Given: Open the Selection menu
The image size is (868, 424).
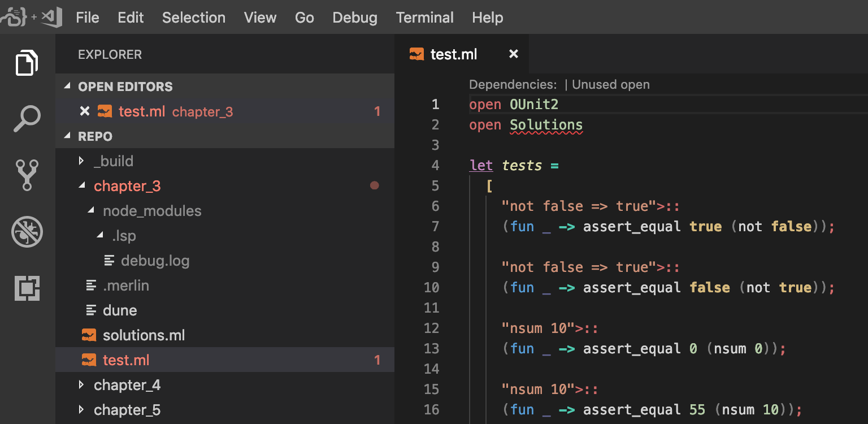Looking at the screenshot, I should coord(194,18).
